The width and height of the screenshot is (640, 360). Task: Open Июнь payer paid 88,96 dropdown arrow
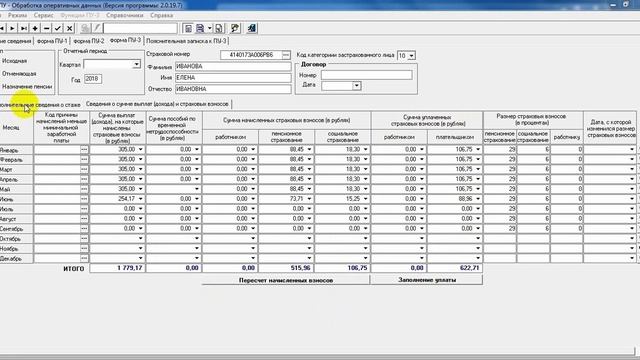[478, 199]
